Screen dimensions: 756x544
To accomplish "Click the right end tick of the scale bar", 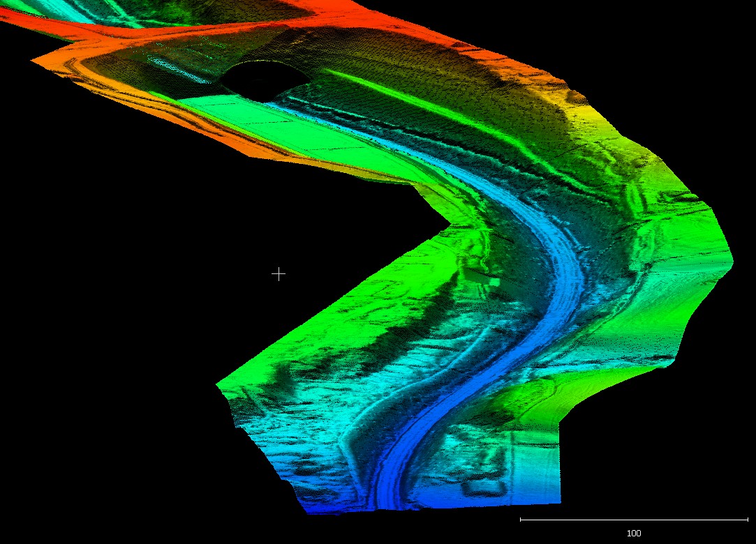I will [747, 520].
